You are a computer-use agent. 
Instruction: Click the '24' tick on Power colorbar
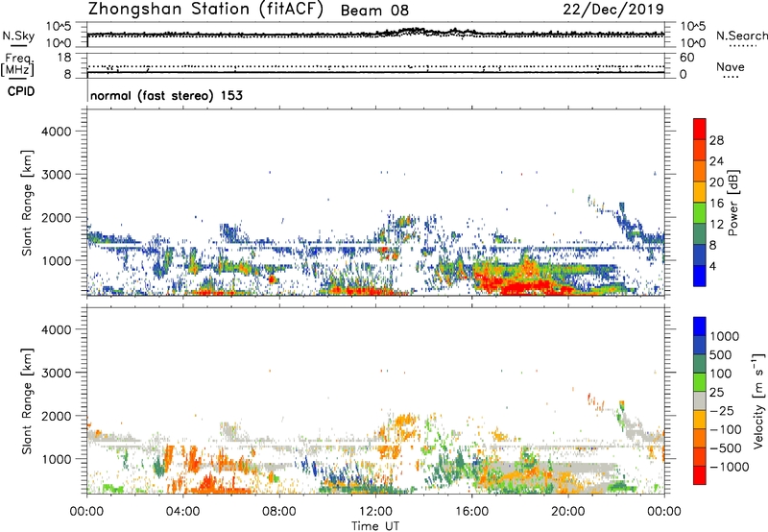click(716, 161)
